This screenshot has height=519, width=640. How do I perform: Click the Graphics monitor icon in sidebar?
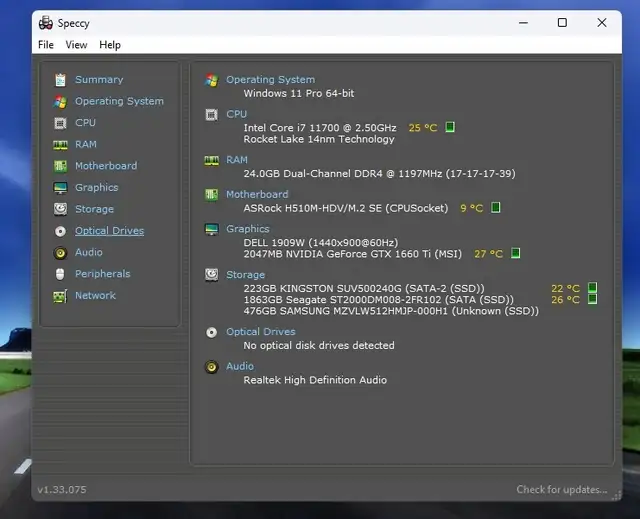[60, 188]
